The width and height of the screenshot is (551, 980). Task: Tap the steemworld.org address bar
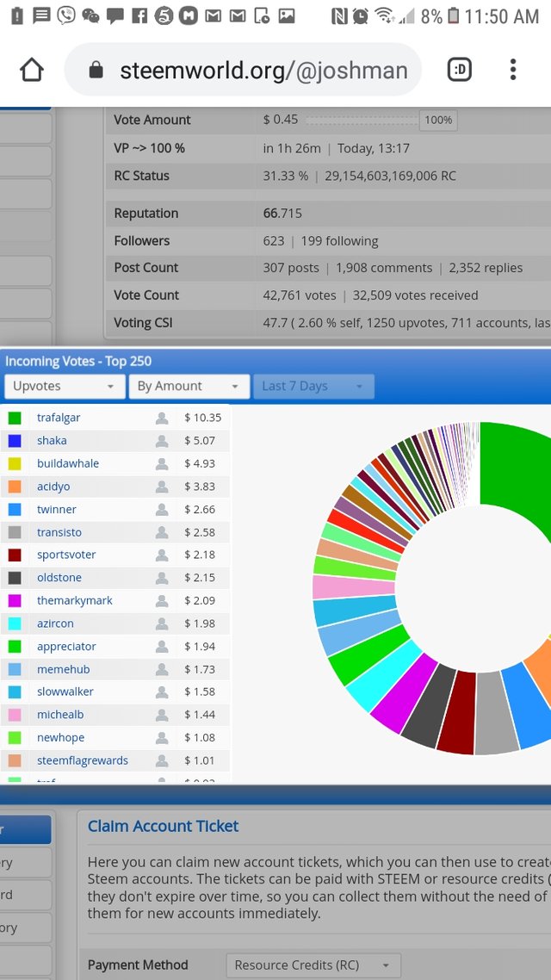(x=243, y=70)
